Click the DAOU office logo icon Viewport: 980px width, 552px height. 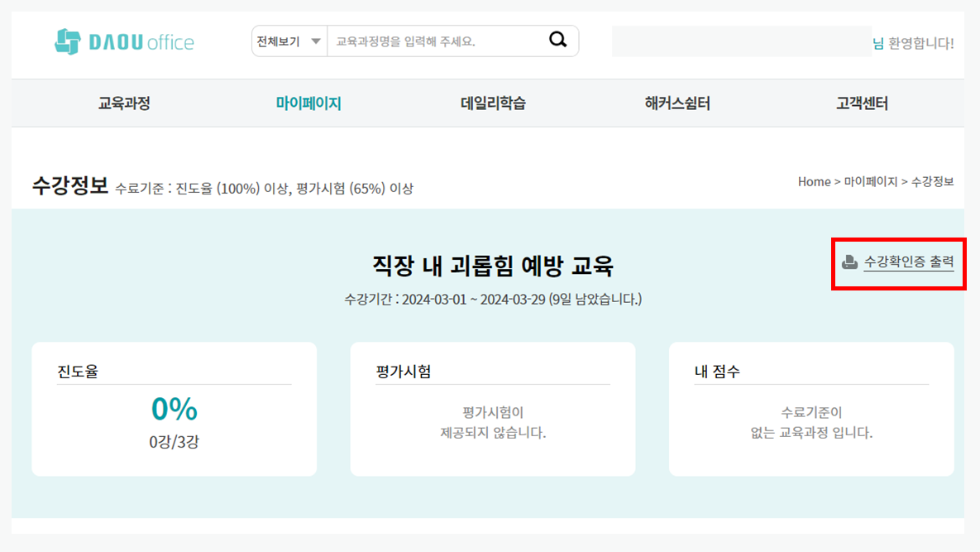(x=67, y=41)
